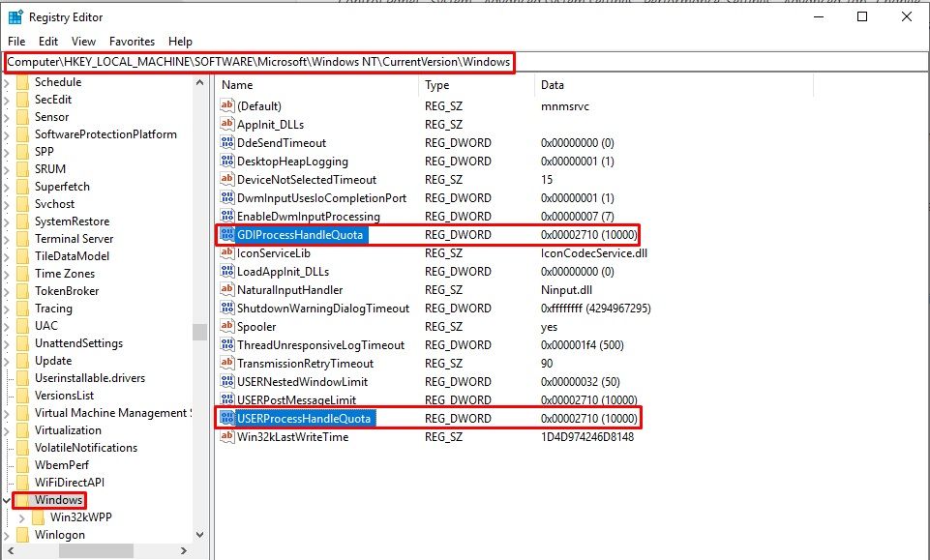Collapse the Windows key in the tree
The height and width of the screenshot is (560, 930).
[8, 500]
